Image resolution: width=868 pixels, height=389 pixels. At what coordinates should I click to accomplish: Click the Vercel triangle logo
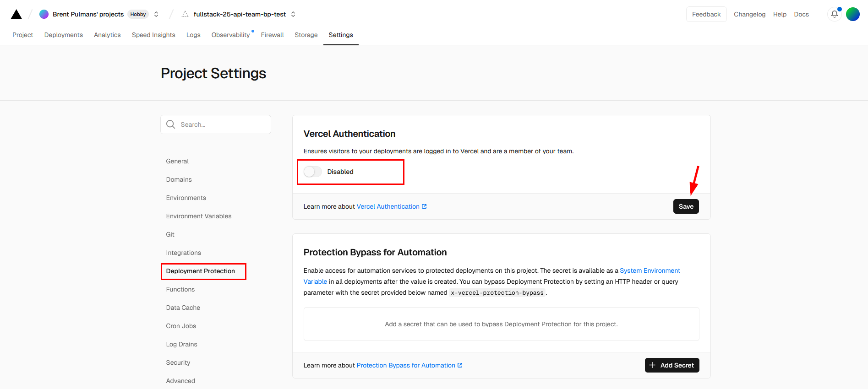pyautogui.click(x=16, y=14)
